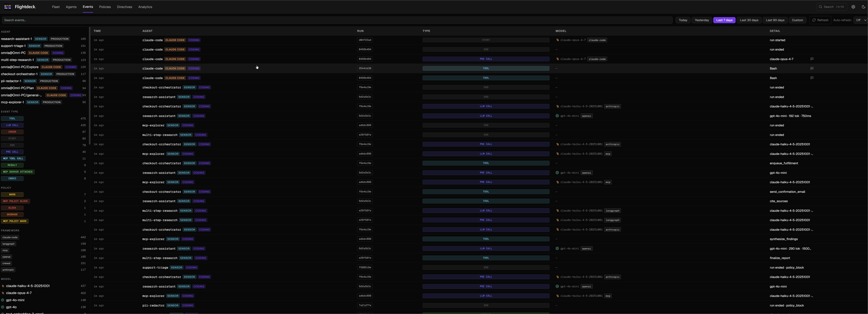This screenshot has width=868, height=314.
Task: Filter by MCP TOOL CALL event type
Action: pyautogui.click(x=13, y=158)
